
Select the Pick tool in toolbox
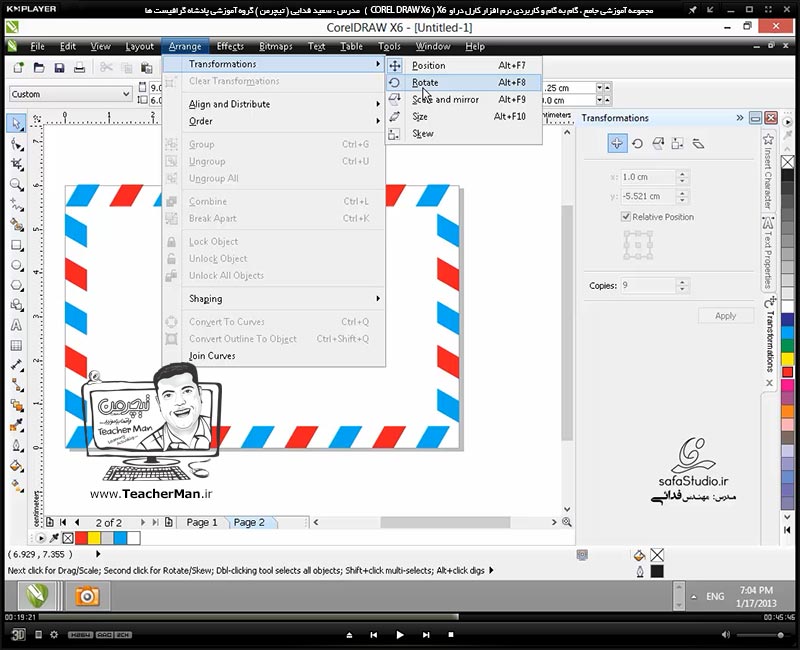(16, 124)
